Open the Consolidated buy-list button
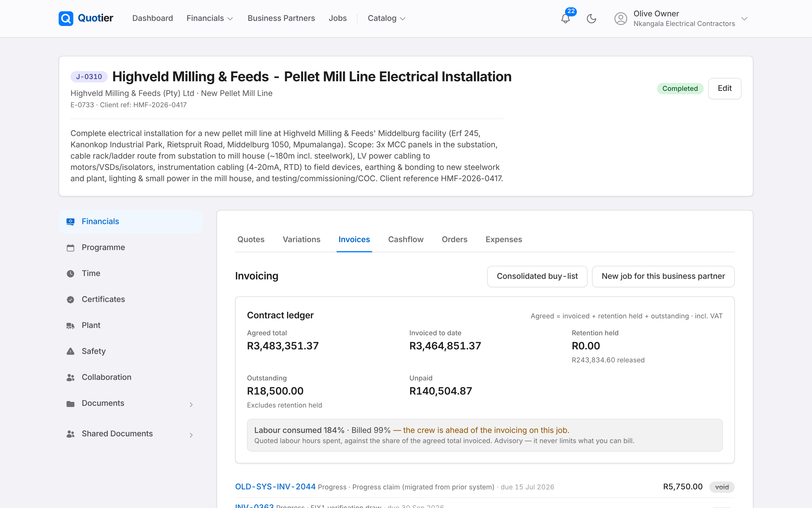 pyautogui.click(x=537, y=276)
